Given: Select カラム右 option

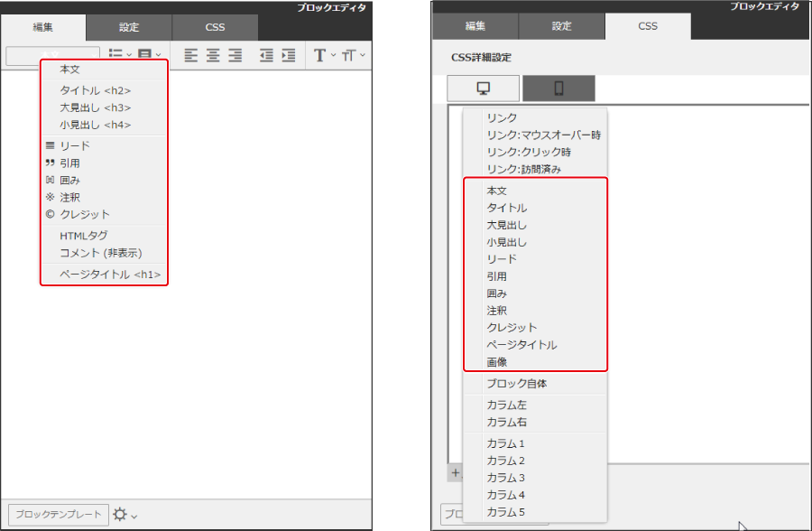Looking at the screenshot, I should pyautogui.click(x=535, y=422).
